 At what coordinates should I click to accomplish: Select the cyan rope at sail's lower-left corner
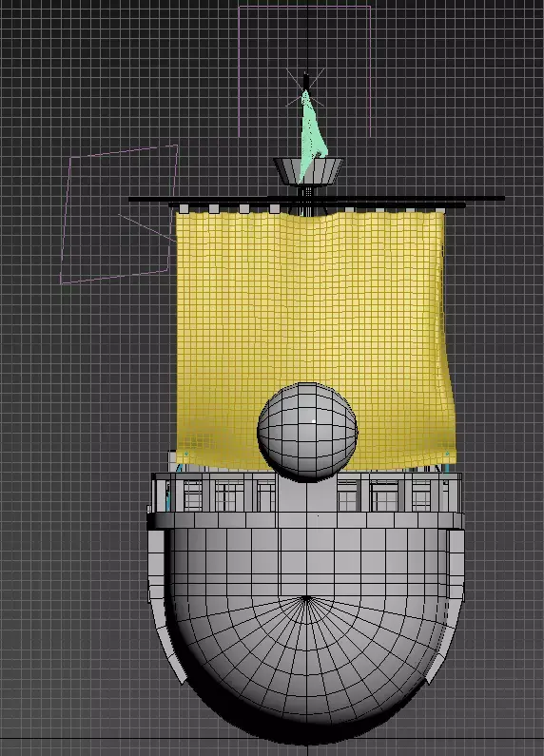pyautogui.click(x=180, y=467)
